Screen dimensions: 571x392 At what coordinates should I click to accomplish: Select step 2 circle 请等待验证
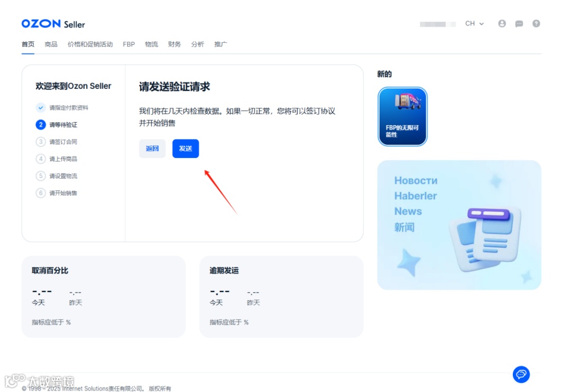click(40, 125)
